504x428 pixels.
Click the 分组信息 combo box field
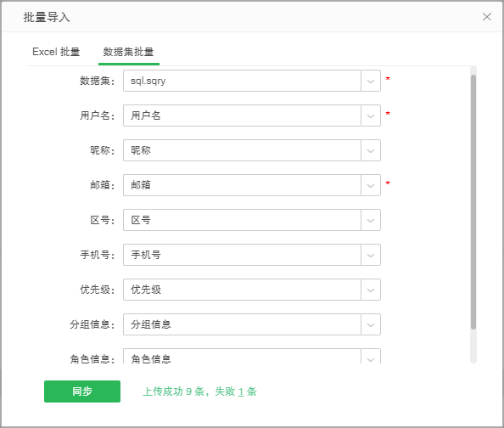point(242,324)
